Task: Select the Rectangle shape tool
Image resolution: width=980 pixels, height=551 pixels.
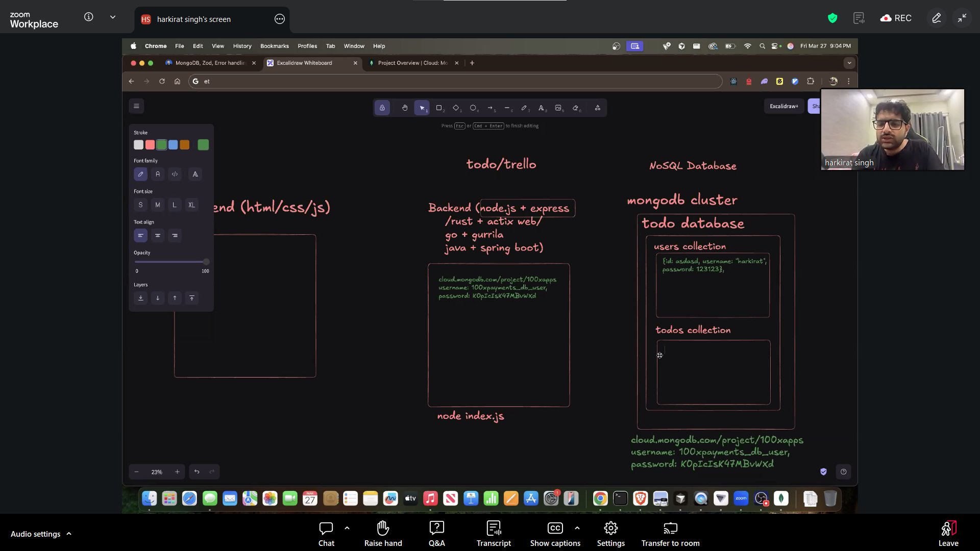Action: [438, 108]
